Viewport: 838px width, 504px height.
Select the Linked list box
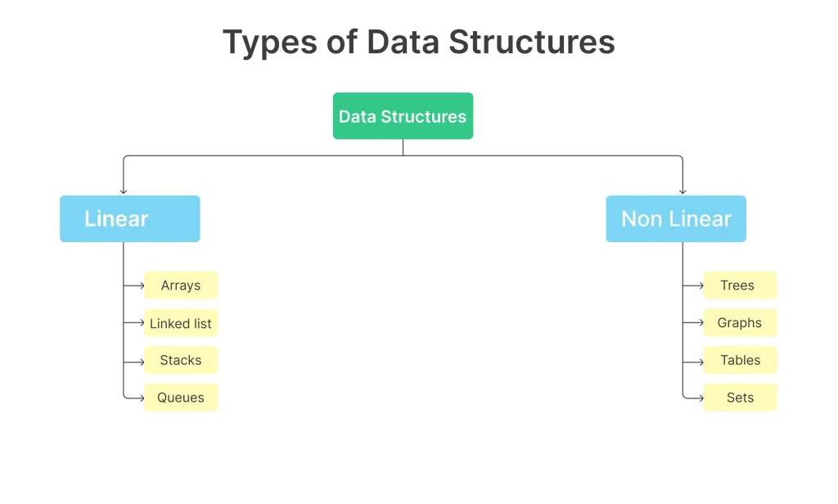(181, 323)
